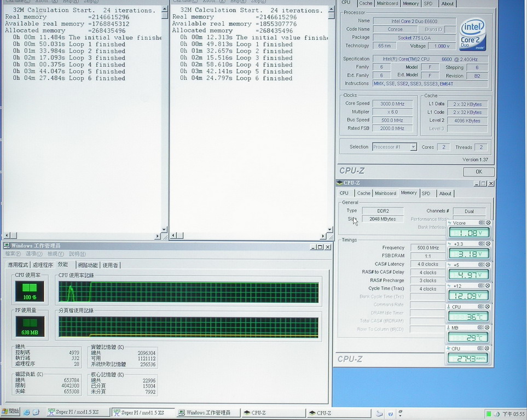Close the CPU temperature widget

click(x=488, y=306)
